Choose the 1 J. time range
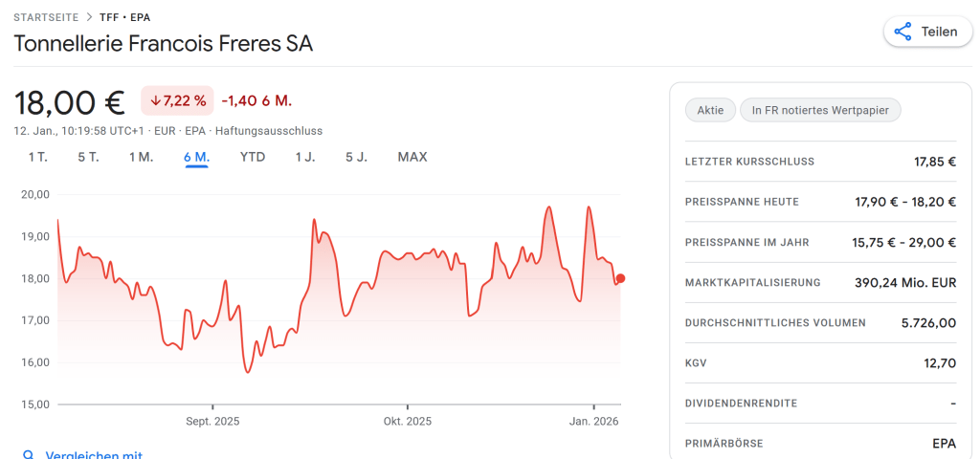Viewport: 980px width, 459px height. [x=305, y=157]
